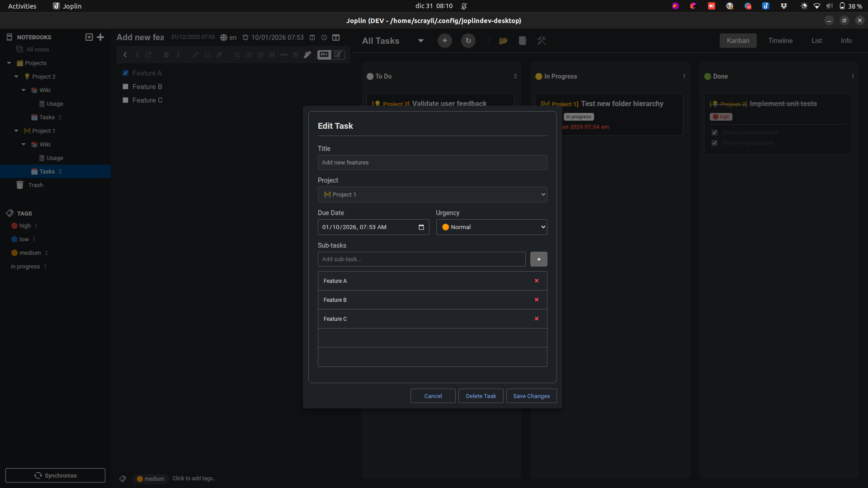Screen dimensions: 868x488
Task: Open project settings via the tools icon
Action: coord(541,41)
